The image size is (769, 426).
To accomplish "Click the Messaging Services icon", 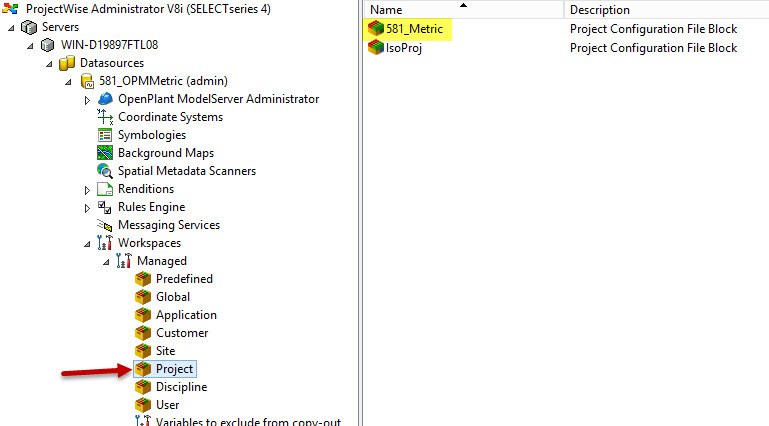I will [x=106, y=225].
